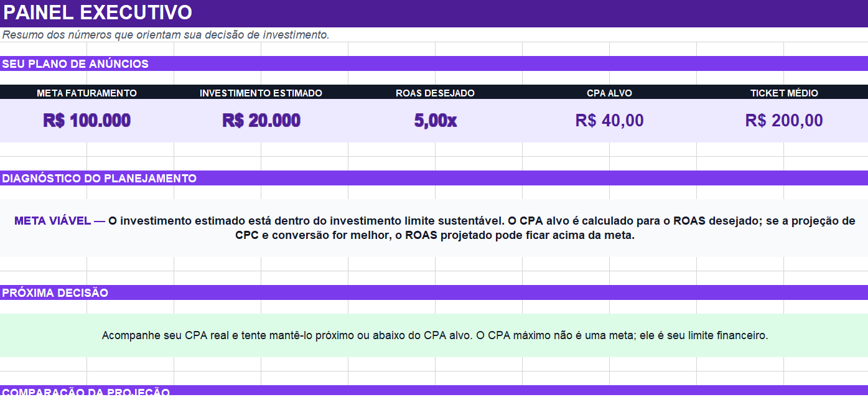This screenshot has width=868, height=397.
Task: Select the R$ 100.000 value
Action: tap(87, 121)
